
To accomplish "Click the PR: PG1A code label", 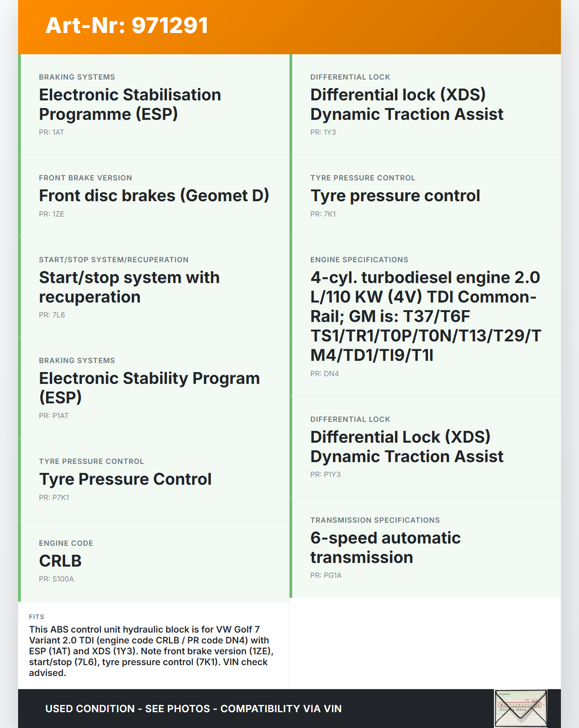I will pyautogui.click(x=326, y=576).
